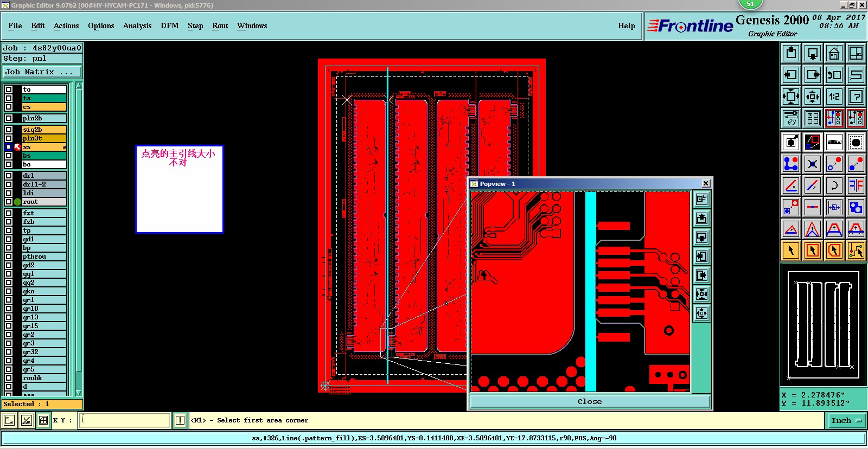
Task: Select the net select arrow tool
Action: click(856, 251)
